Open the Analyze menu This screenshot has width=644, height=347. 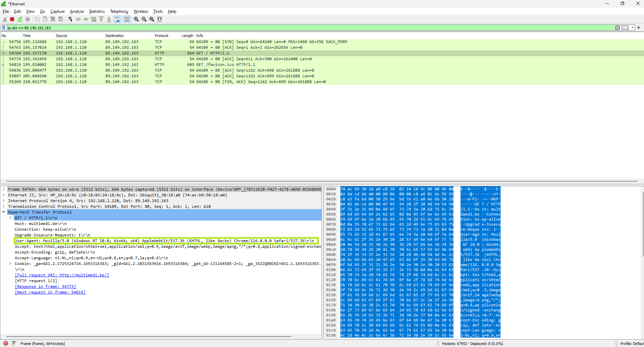(77, 11)
